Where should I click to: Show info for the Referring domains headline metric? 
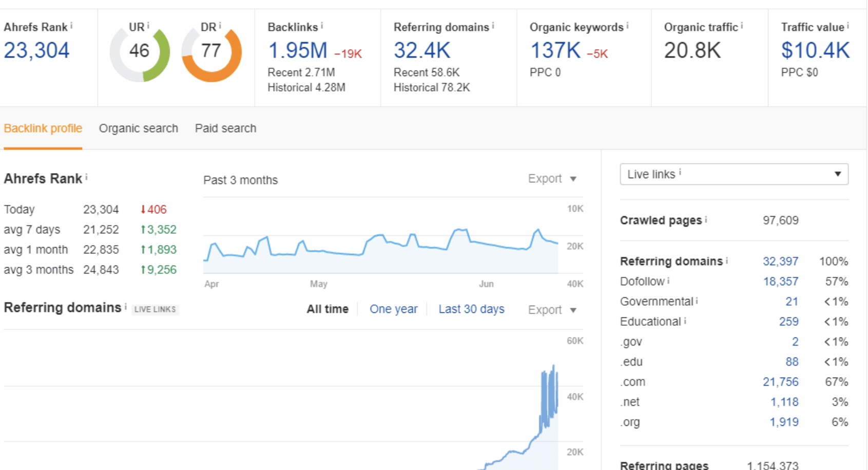coord(493,25)
